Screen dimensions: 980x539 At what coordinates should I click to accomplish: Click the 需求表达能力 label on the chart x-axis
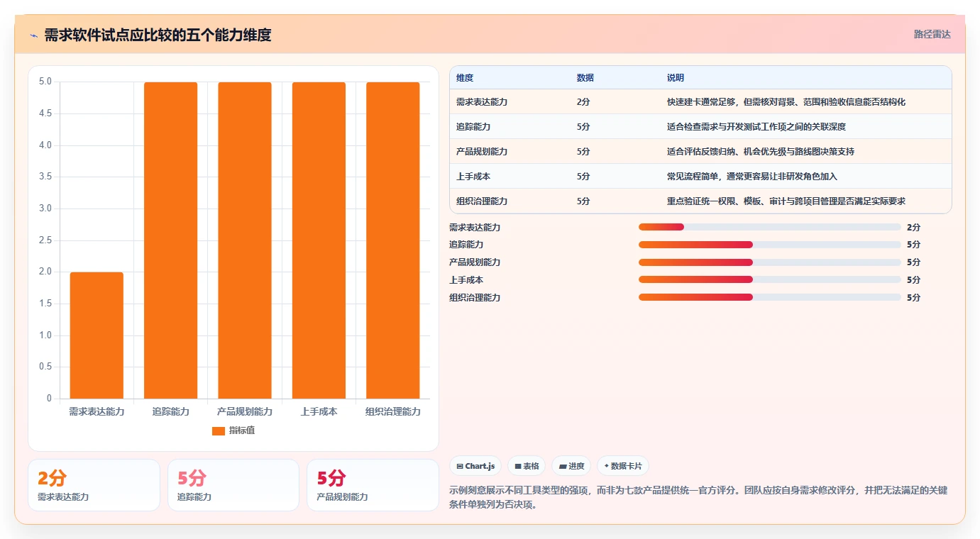click(x=97, y=412)
